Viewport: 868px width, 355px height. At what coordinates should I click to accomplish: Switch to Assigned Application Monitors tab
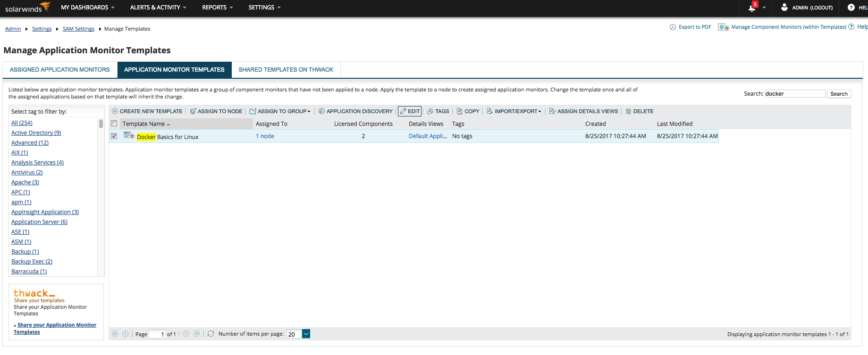point(60,70)
